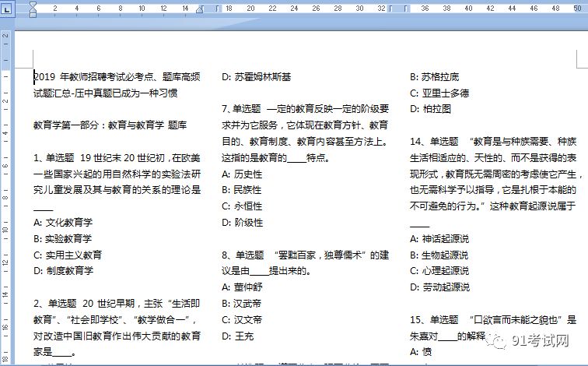Select option 'C: 永恒性'

[x=242, y=206]
